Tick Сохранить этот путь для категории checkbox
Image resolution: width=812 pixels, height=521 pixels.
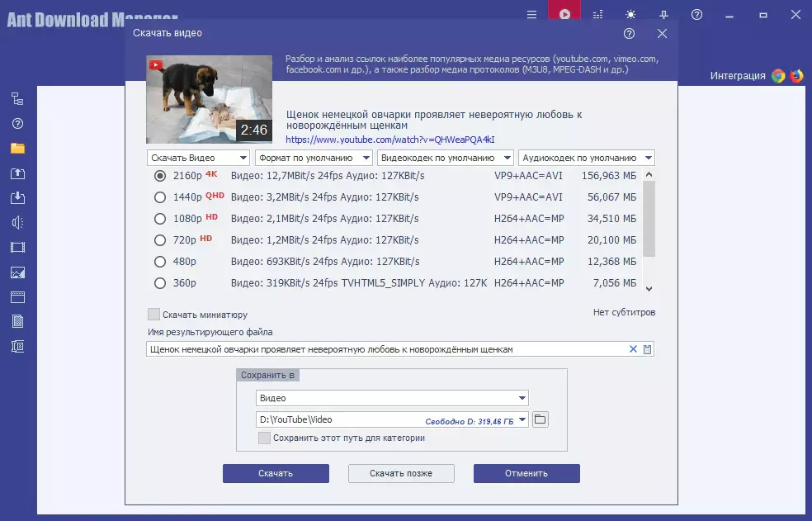(x=264, y=438)
